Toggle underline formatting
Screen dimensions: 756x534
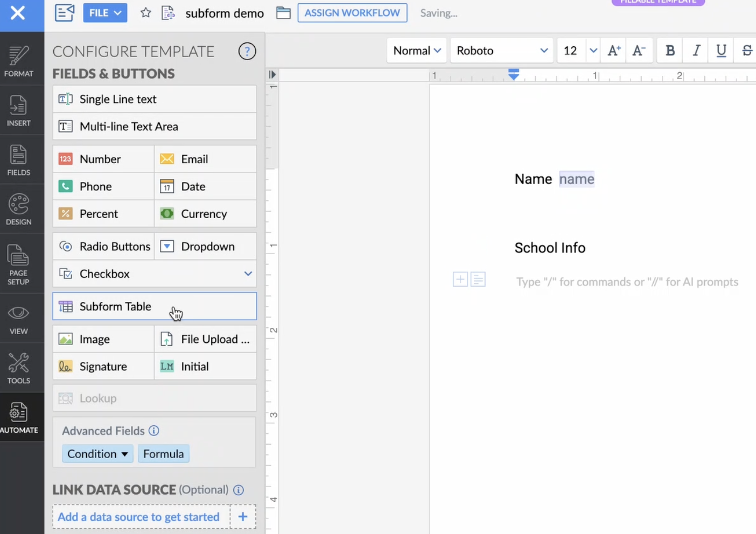(x=721, y=51)
